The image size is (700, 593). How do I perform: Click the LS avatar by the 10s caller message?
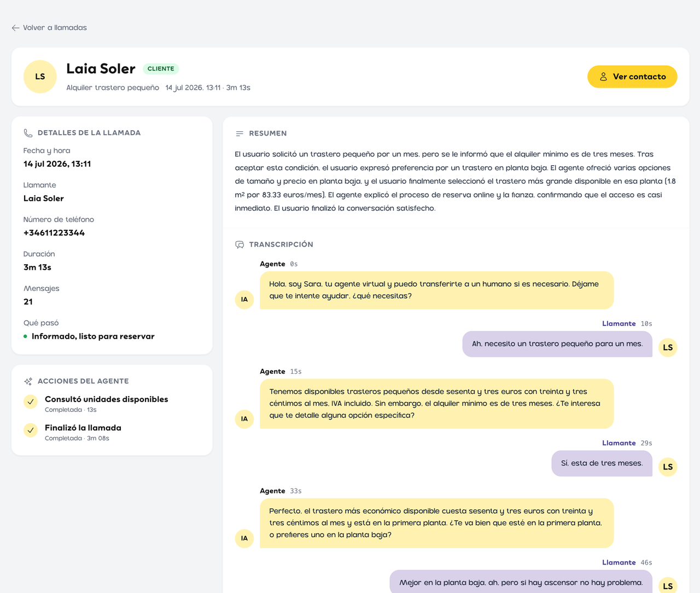point(668,347)
